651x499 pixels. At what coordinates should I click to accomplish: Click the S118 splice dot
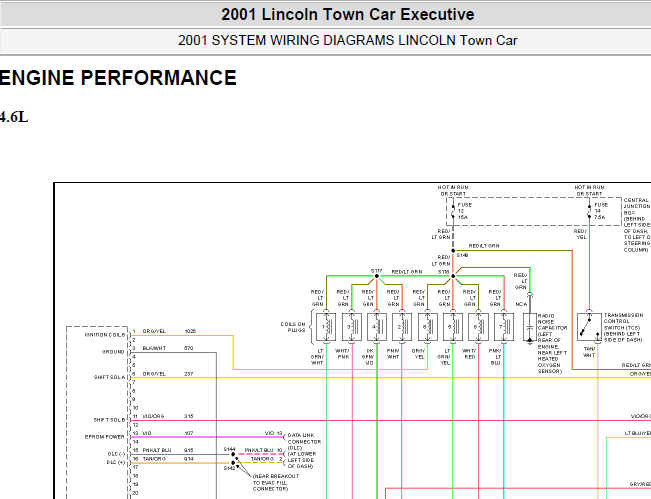[x=453, y=276]
